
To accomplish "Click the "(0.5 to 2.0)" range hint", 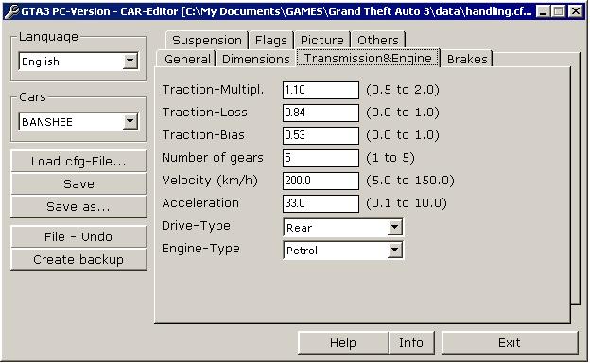I will coord(403,90).
